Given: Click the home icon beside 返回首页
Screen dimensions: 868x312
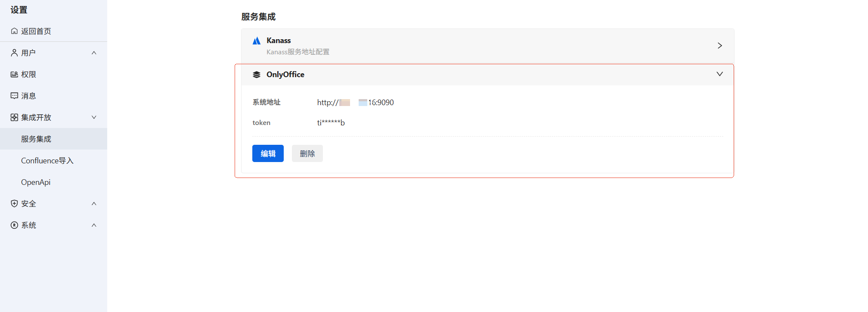Looking at the screenshot, I should [x=14, y=31].
